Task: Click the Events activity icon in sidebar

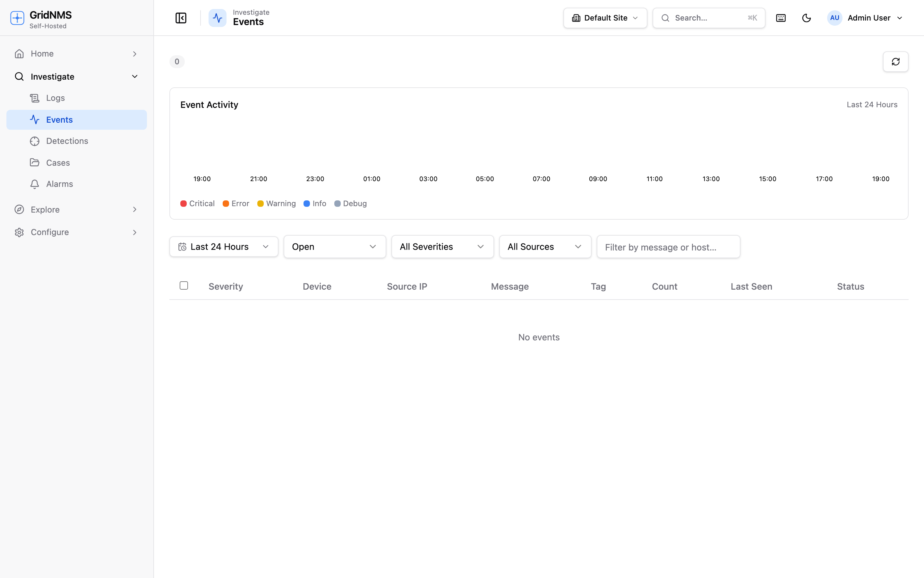Action: pos(35,120)
